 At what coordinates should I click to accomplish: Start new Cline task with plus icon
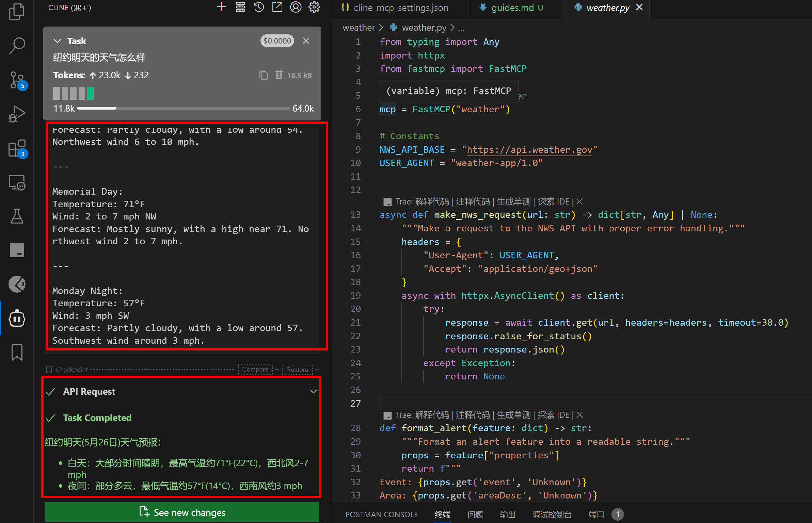coord(222,7)
